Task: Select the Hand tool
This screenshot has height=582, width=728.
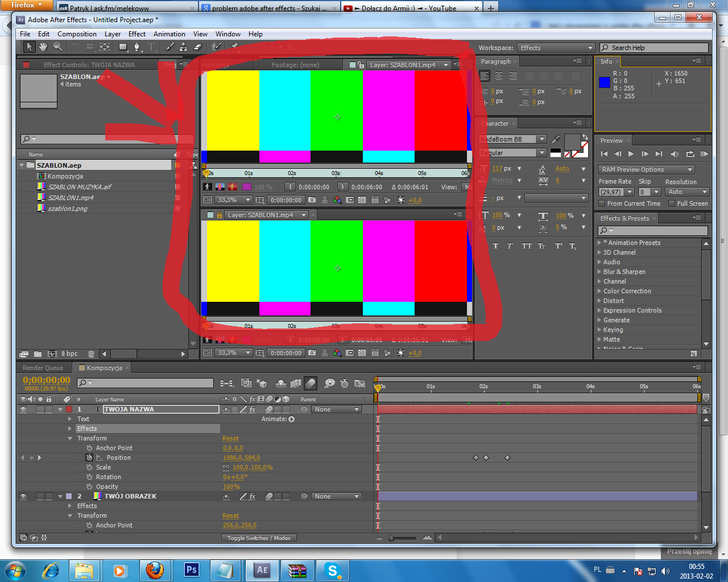Action: [43, 47]
